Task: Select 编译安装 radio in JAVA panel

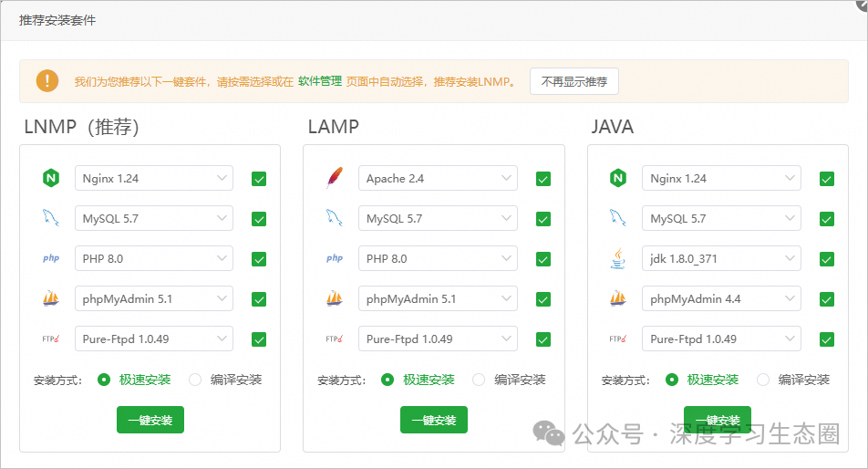Action: 763,380
